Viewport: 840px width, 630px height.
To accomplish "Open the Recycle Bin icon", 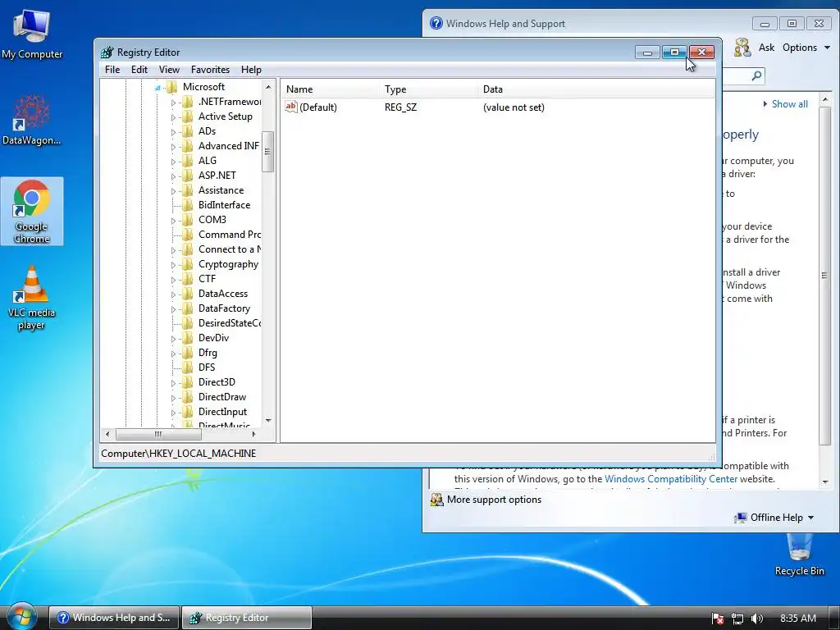I will (799, 555).
